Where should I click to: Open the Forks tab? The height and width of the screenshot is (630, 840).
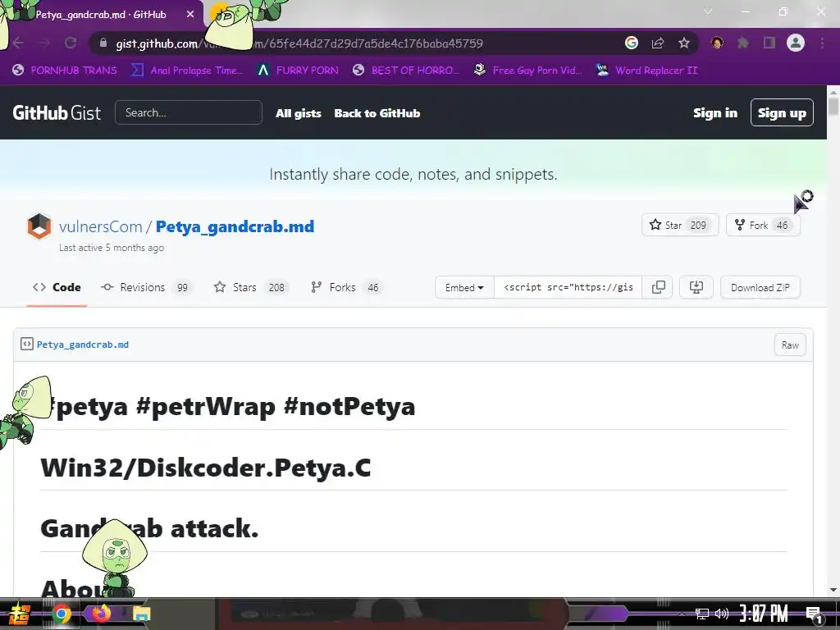click(346, 287)
